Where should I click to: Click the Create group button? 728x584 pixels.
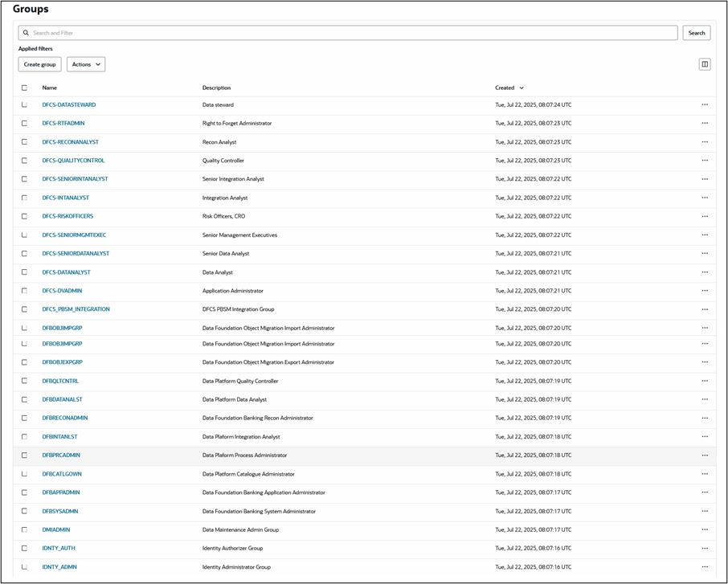click(39, 64)
